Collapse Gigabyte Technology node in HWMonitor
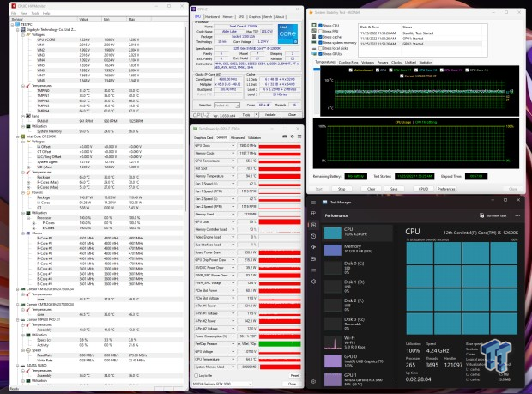Image resolution: width=532 pixels, height=394 pixels. [18, 29]
